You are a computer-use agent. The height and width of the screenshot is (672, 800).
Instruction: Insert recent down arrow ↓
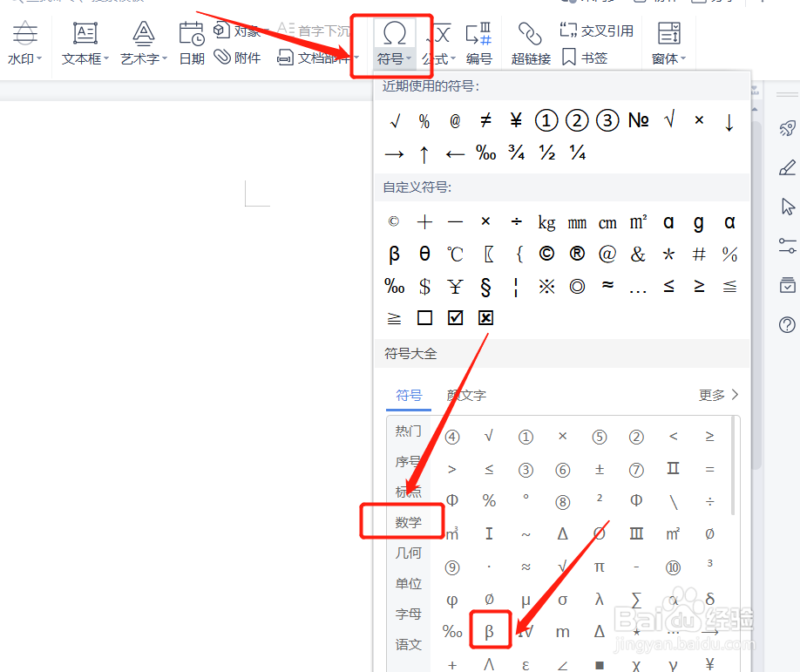pyautogui.click(x=729, y=123)
